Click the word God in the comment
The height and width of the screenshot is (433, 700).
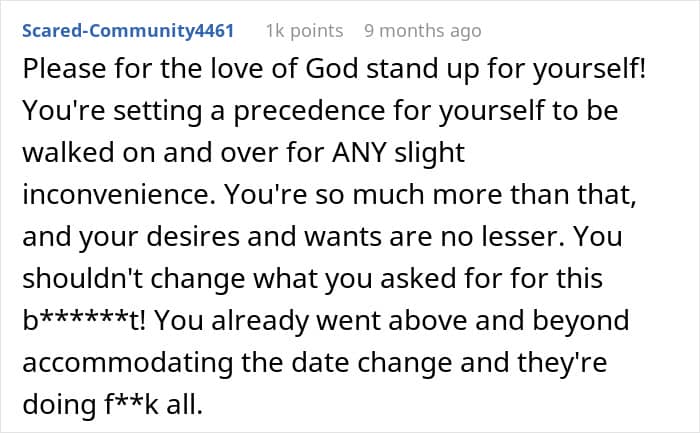[x=332, y=69]
